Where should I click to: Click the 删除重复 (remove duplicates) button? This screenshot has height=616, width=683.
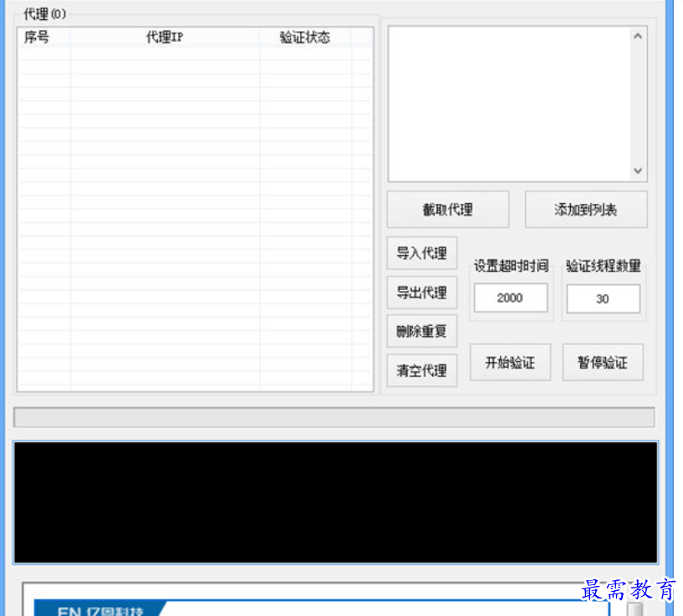coord(421,331)
